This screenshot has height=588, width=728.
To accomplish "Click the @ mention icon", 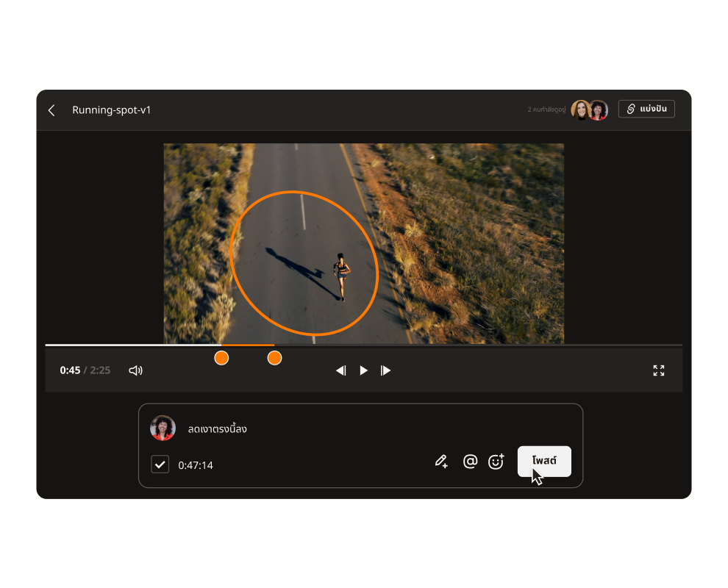I will [470, 461].
